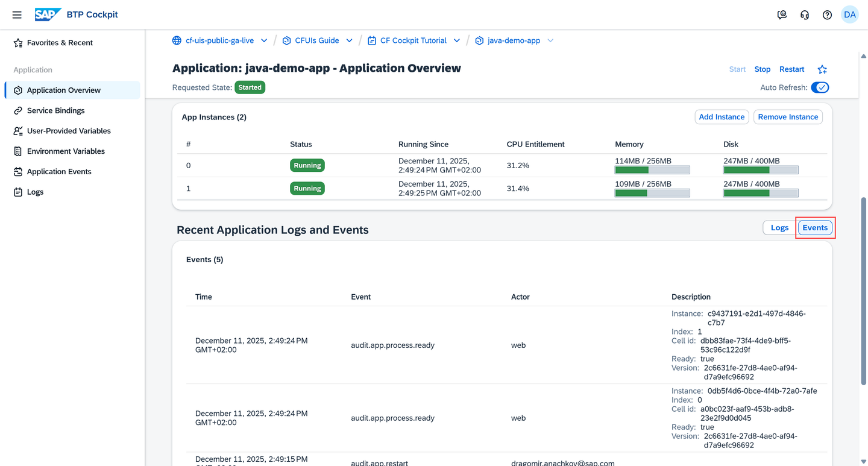This screenshot has height=466, width=868.
Task: Expand the CF Cockpit Tutorial breadcrumb dropdown
Action: [x=457, y=40]
